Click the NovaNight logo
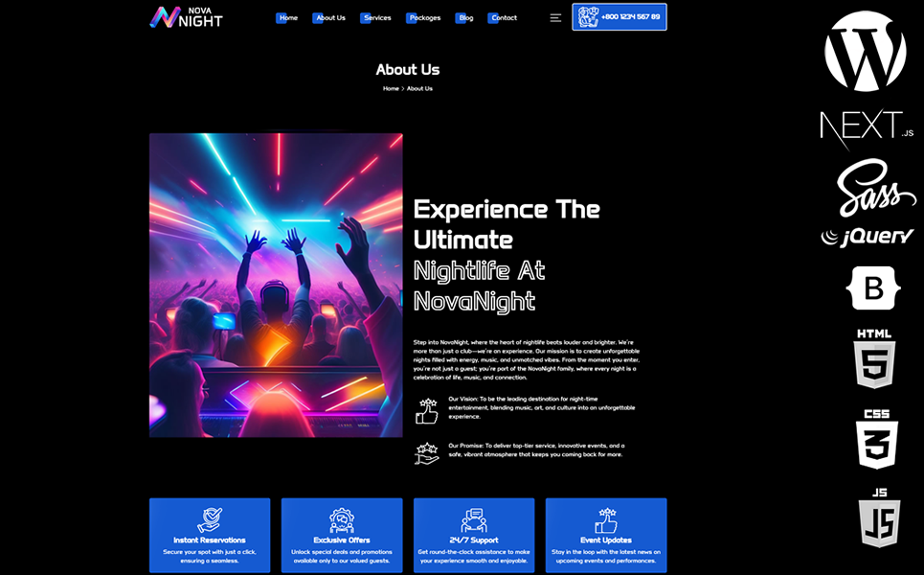This screenshot has width=924, height=575. pyautogui.click(x=186, y=17)
